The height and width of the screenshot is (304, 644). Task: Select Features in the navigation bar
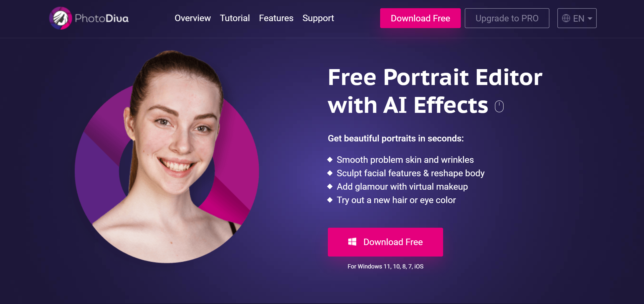[x=276, y=18]
